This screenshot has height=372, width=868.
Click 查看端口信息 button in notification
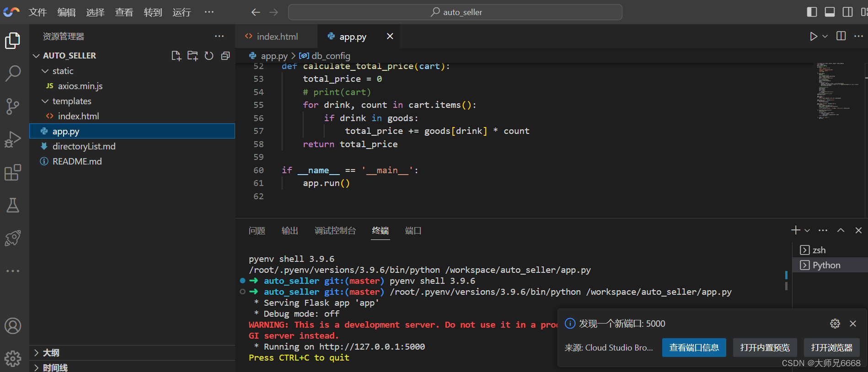[694, 348]
